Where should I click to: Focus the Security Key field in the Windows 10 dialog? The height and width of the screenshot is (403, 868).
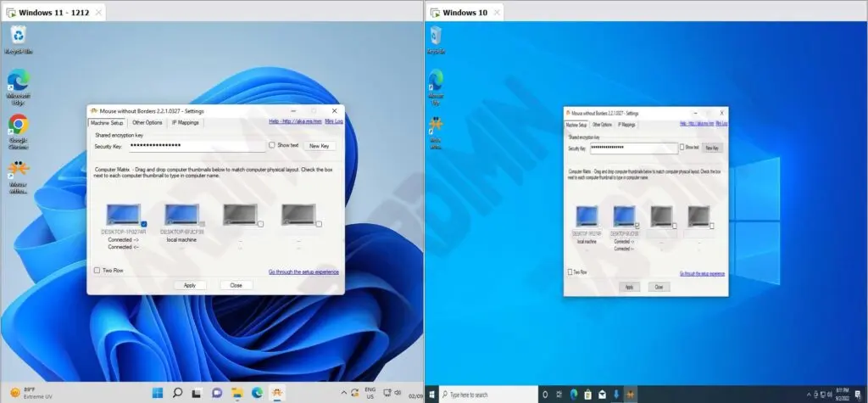[x=634, y=148]
